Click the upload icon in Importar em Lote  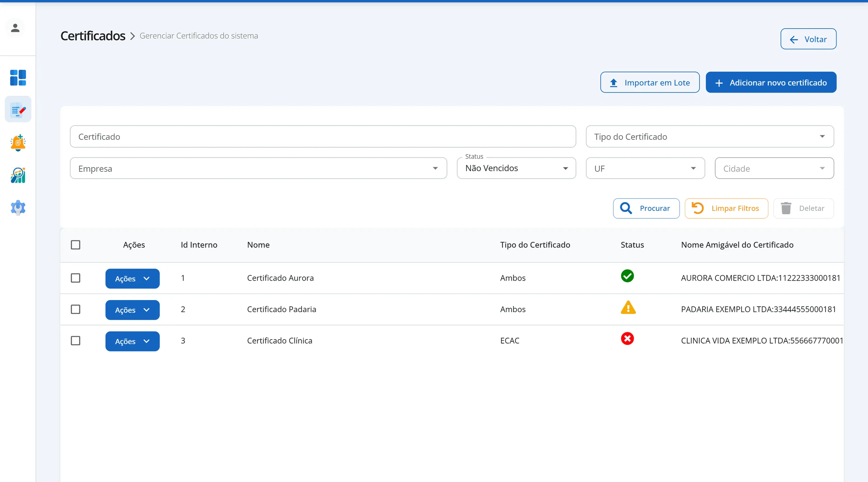tap(614, 83)
